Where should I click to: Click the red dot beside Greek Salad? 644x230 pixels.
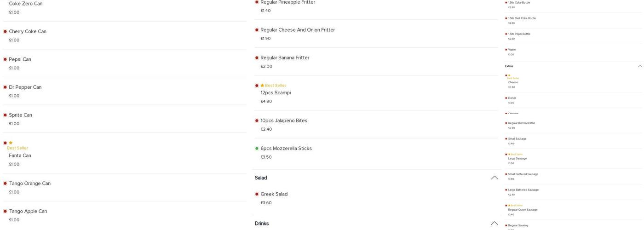[x=257, y=194]
